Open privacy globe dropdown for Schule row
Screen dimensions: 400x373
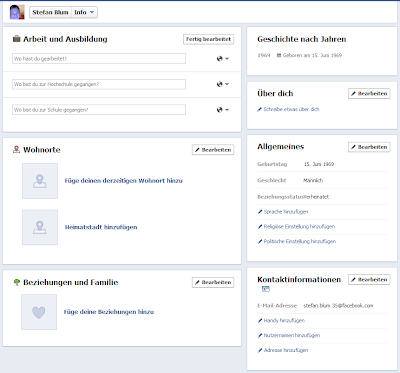click(222, 110)
